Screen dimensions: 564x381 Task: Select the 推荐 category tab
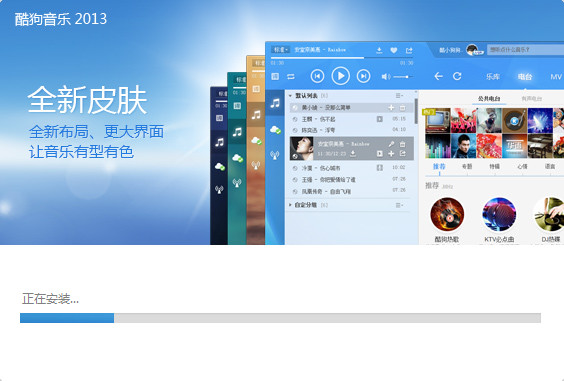(439, 167)
